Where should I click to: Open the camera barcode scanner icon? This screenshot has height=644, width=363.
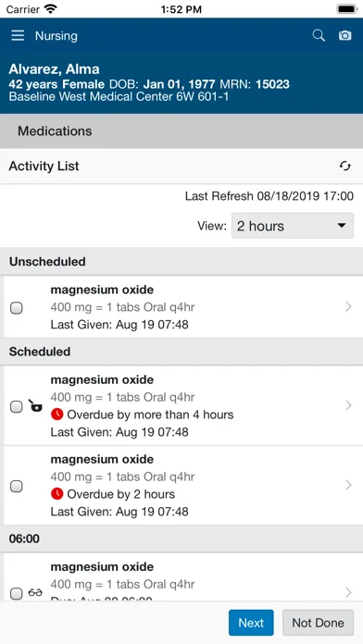pos(344,36)
